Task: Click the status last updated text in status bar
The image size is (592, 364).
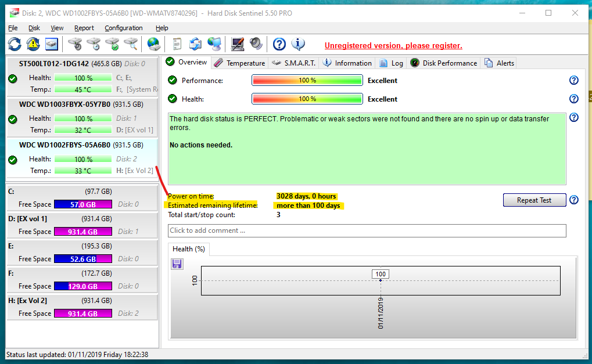Action: point(77,355)
